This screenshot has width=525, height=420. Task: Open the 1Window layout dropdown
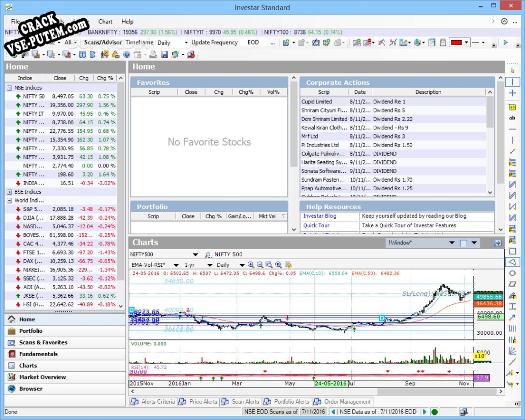pyautogui.click(x=452, y=243)
